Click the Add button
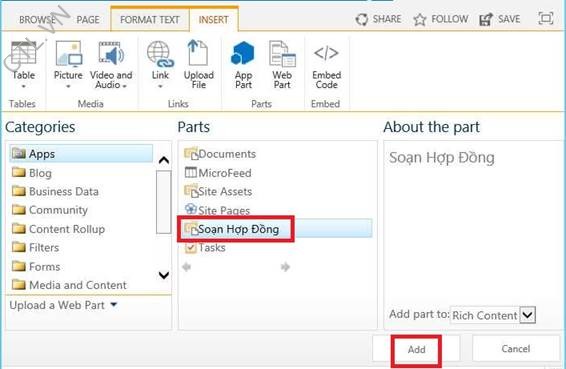The width and height of the screenshot is (566, 369). (416, 349)
